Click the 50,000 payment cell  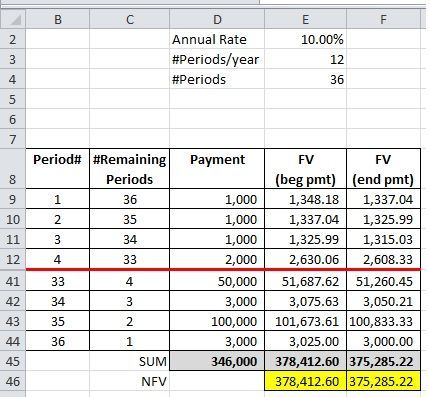pos(217,281)
